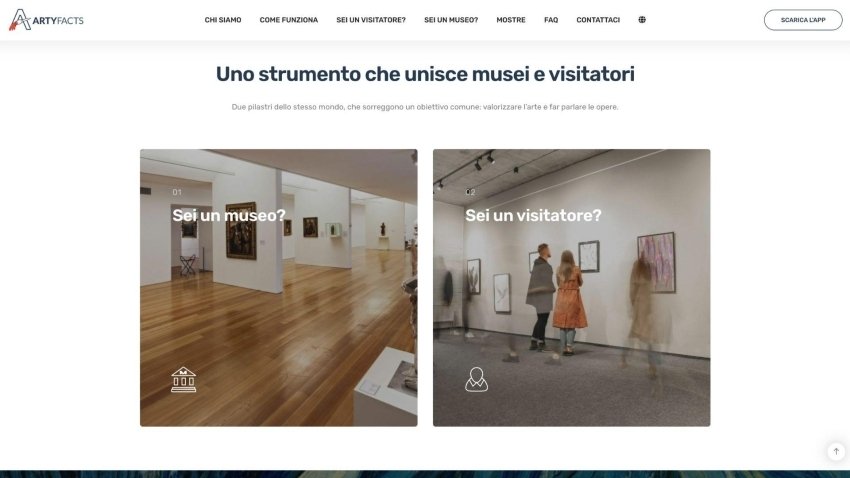
Task: Navigate to Mostre page
Action: [x=511, y=20]
